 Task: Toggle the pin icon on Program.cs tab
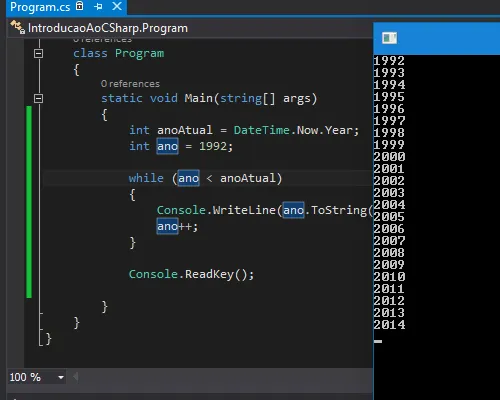[x=98, y=6]
